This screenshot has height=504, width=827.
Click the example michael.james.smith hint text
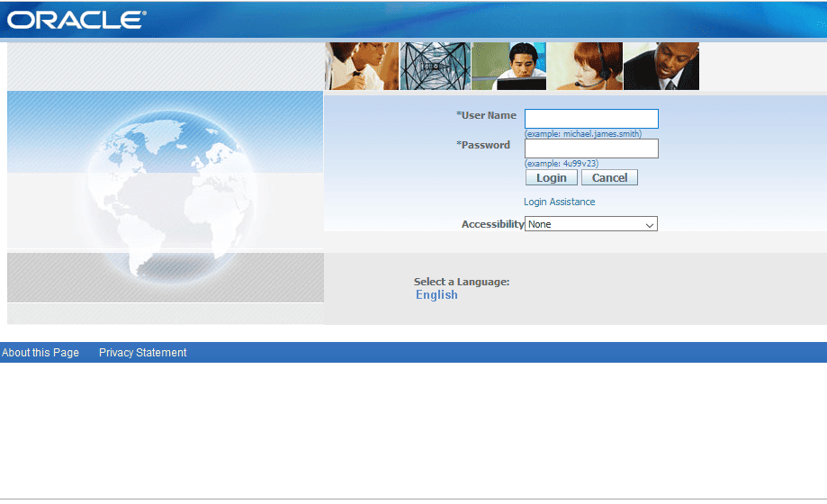tap(583, 133)
